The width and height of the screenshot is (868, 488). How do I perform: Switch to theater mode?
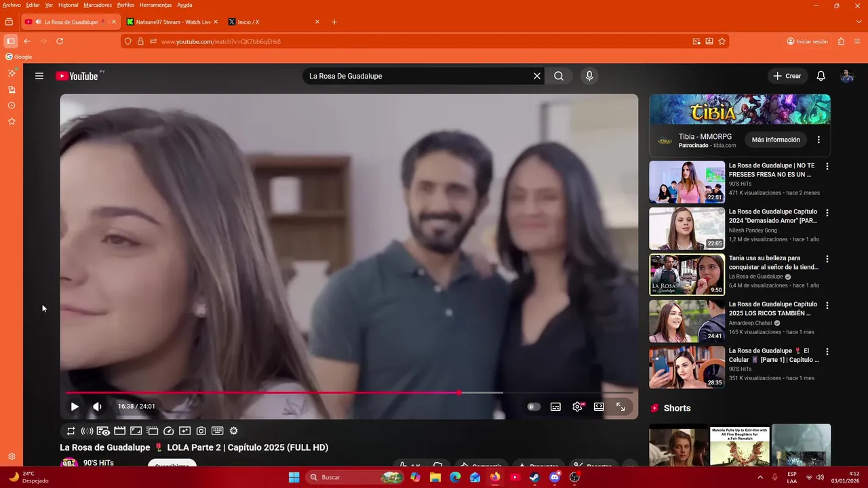coord(599,407)
